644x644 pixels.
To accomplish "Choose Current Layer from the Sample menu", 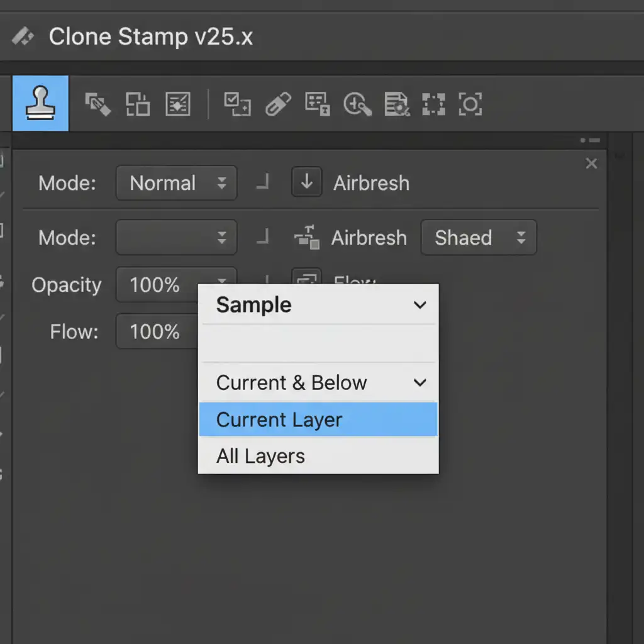I will point(318,420).
